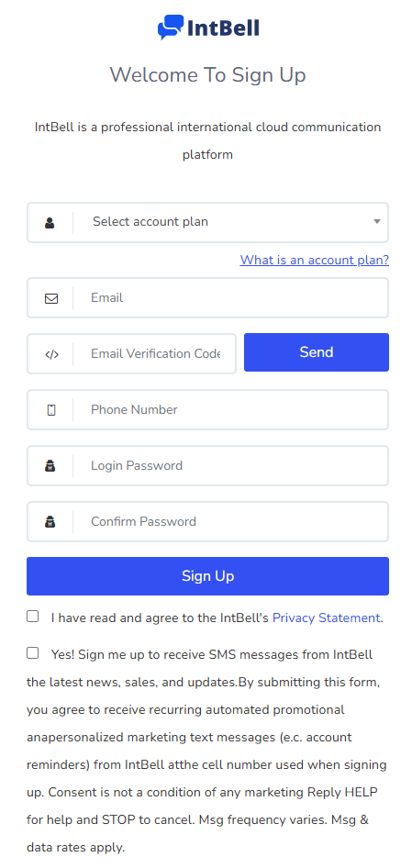
Task: Focus the Phone Number field
Action: (230, 409)
